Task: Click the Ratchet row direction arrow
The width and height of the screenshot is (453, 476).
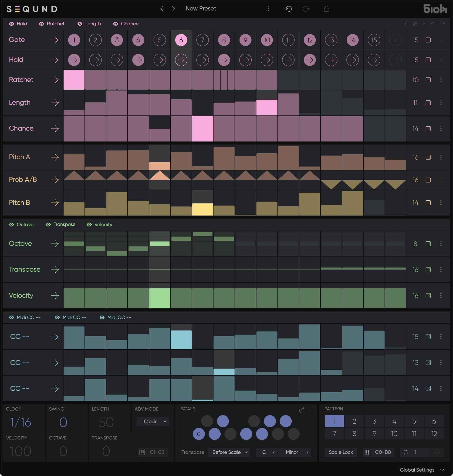Action: click(55, 80)
